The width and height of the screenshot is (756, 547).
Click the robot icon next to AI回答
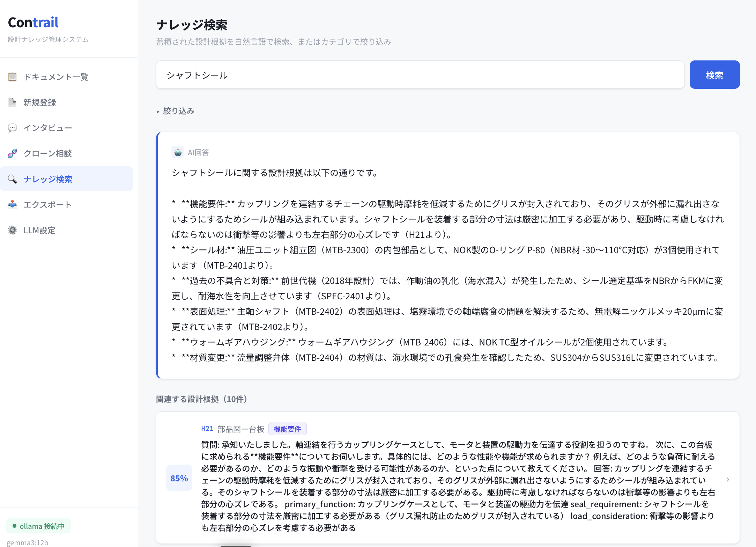pos(178,152)
